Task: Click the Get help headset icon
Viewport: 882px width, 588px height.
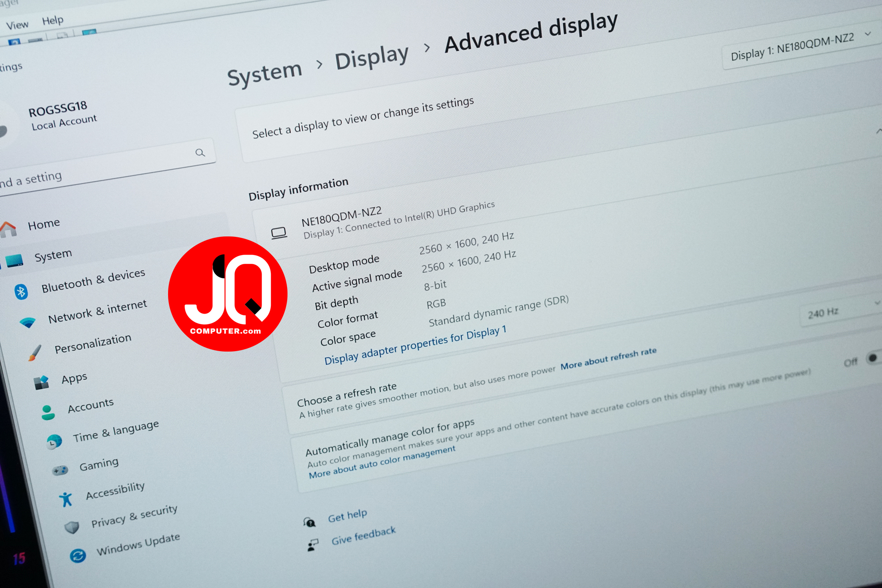Action: pos(310,523)
